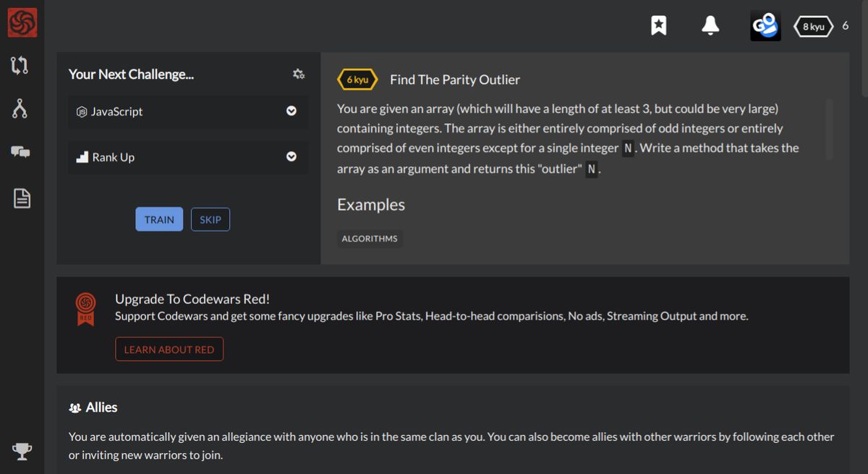Select the ALGORITHMS tag
The image size is (868, 474).
[370, 239]
